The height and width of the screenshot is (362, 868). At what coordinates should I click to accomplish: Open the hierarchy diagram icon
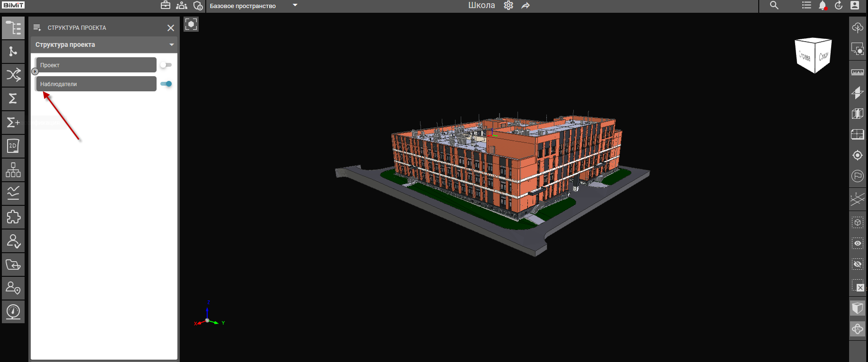(13, 170)
